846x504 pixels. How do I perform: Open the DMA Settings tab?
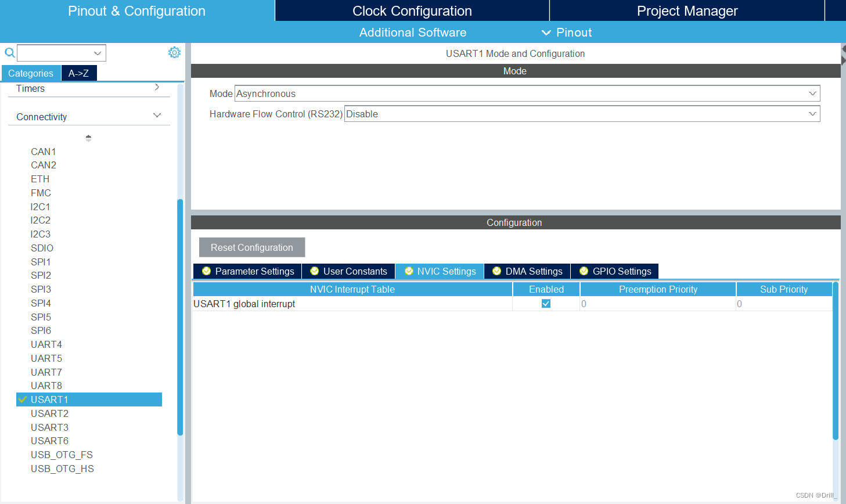(x=527, y=271)
